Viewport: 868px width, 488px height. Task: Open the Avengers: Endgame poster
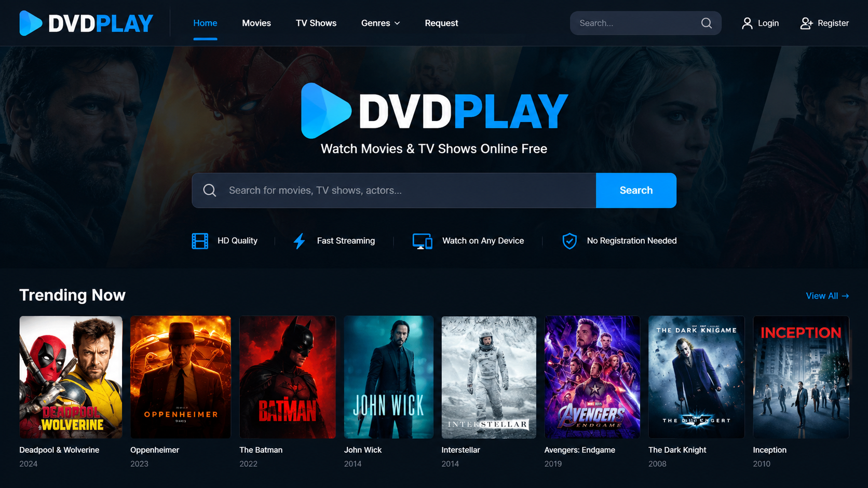(x=592, y=377)
